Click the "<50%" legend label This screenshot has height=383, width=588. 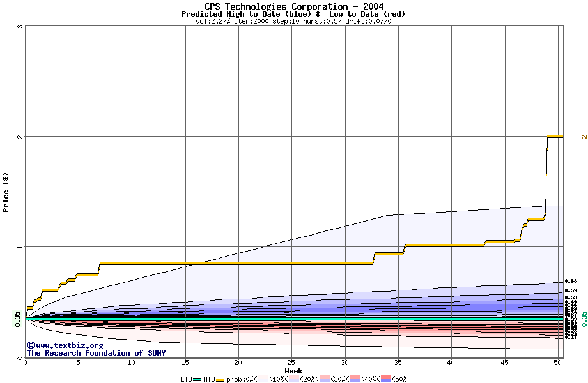pos(399,379)
